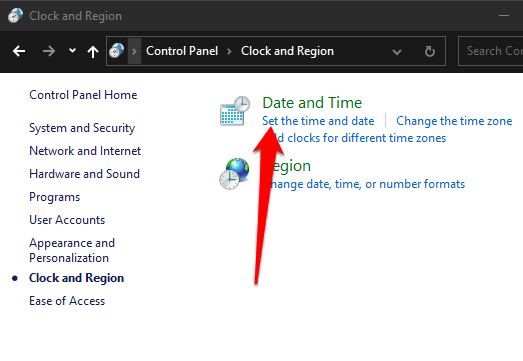
Task: Refresh the Clock and Region page
Action: (x=430, y=51)
